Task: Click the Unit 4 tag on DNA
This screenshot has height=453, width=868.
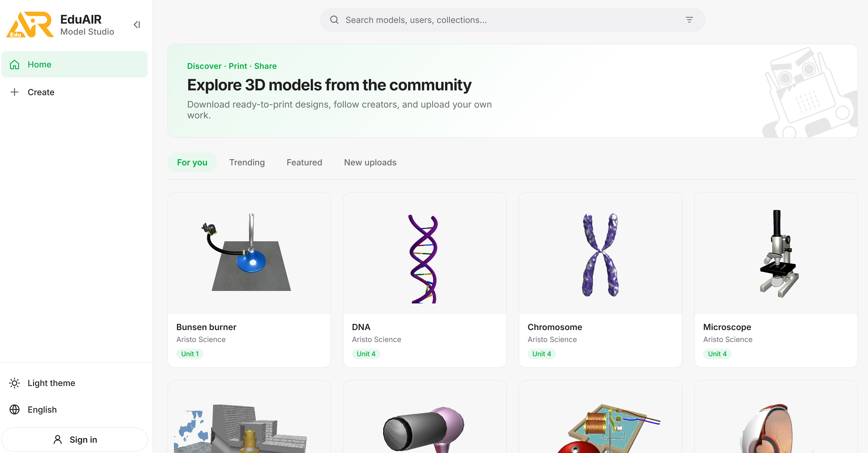Action: (366, 354)
